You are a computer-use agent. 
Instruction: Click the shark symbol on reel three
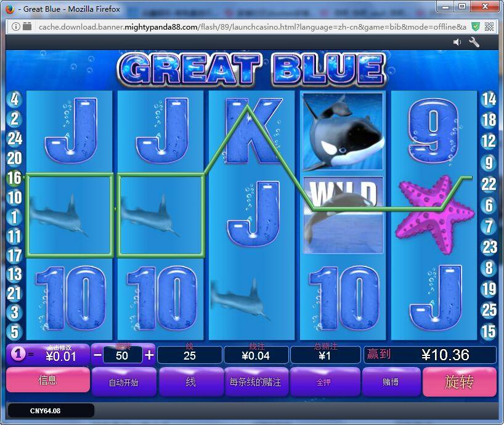pyautogui.click(x=240, y=300)
